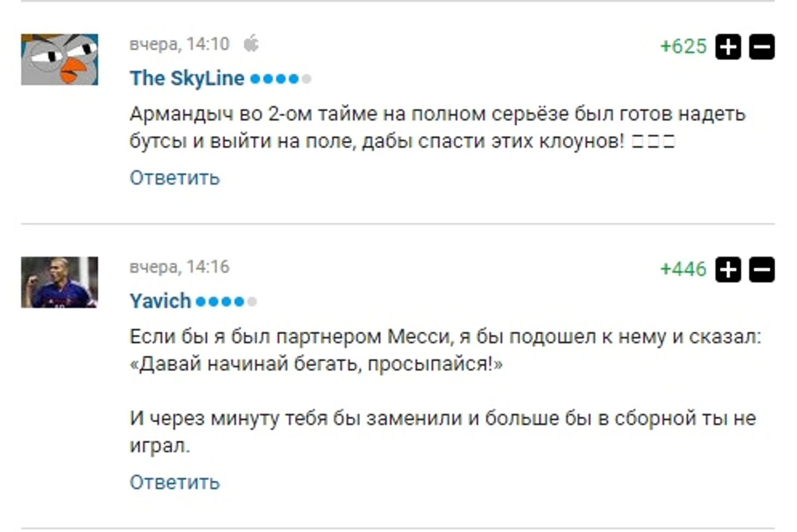Click the comment text about Армандыч
This screenshot has width=797, height=532.
click(x=437, y=127)
